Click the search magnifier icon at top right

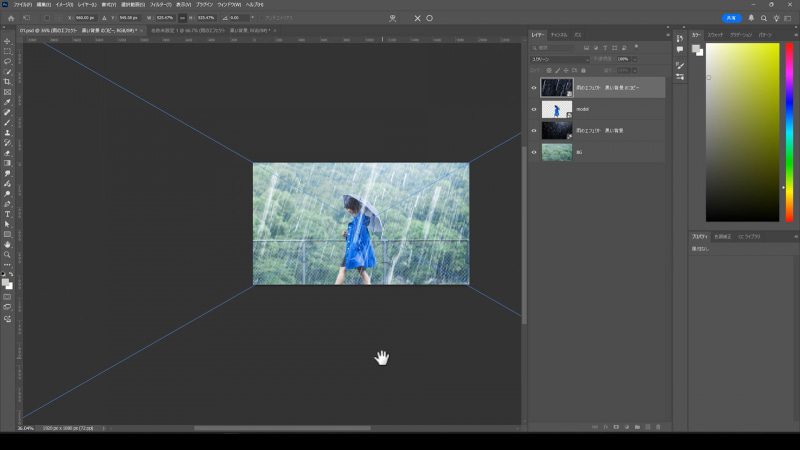tap(764, 18)
